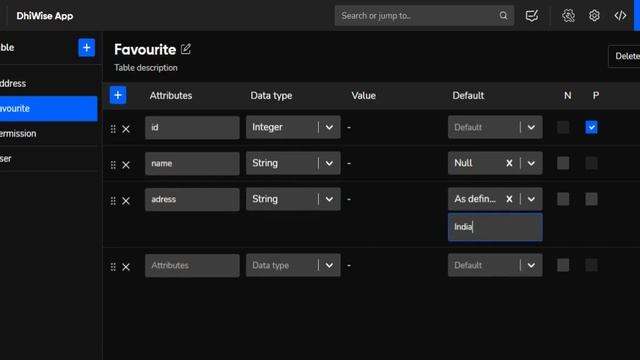The height and width of the screenshot is (360, 640).
Task: Select User table in sidebar
Action: point(49,158)
